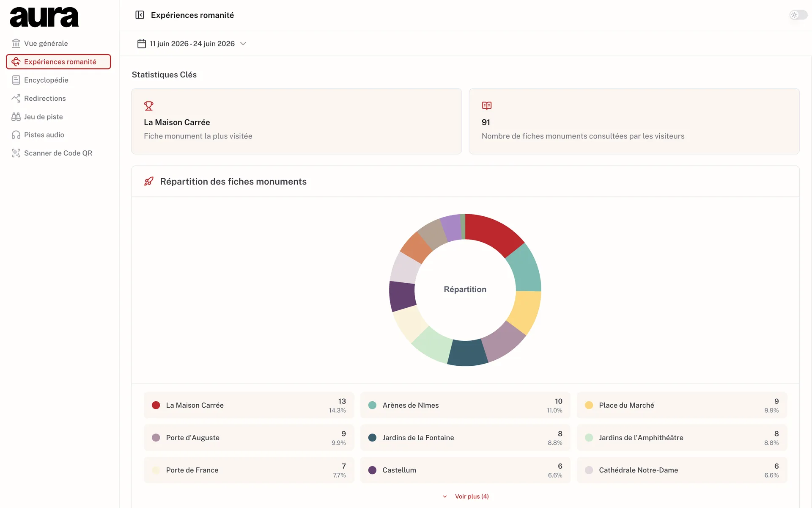This screenshot has height=508, width=812.
Task: Click the Redirections arrow icon
Action: point(16,98)
